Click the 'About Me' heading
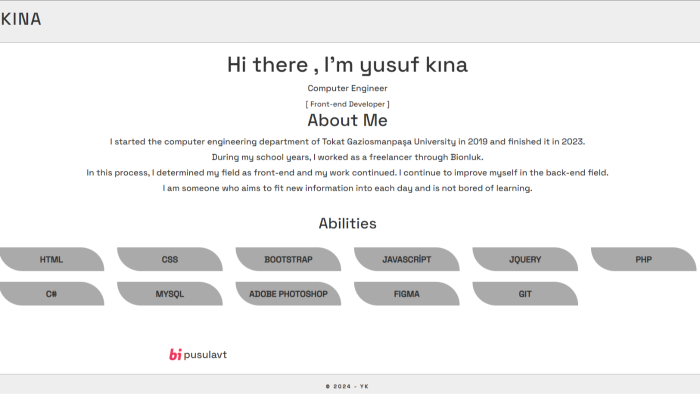Viewport: 700px width, 394px height. [347, 120]
